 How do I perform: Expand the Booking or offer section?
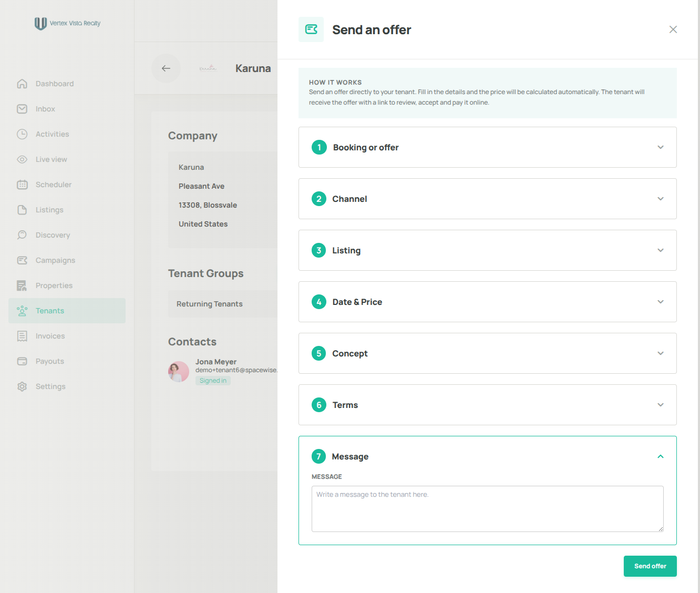487,147
